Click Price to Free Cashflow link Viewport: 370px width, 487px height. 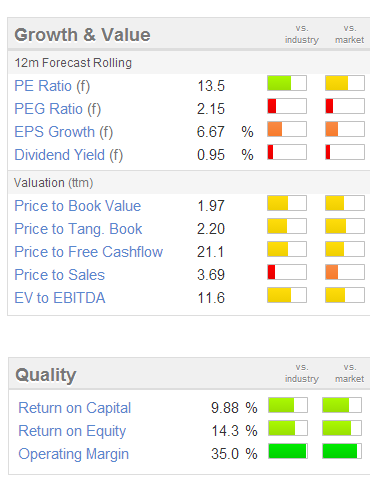[x=89, y=252]
